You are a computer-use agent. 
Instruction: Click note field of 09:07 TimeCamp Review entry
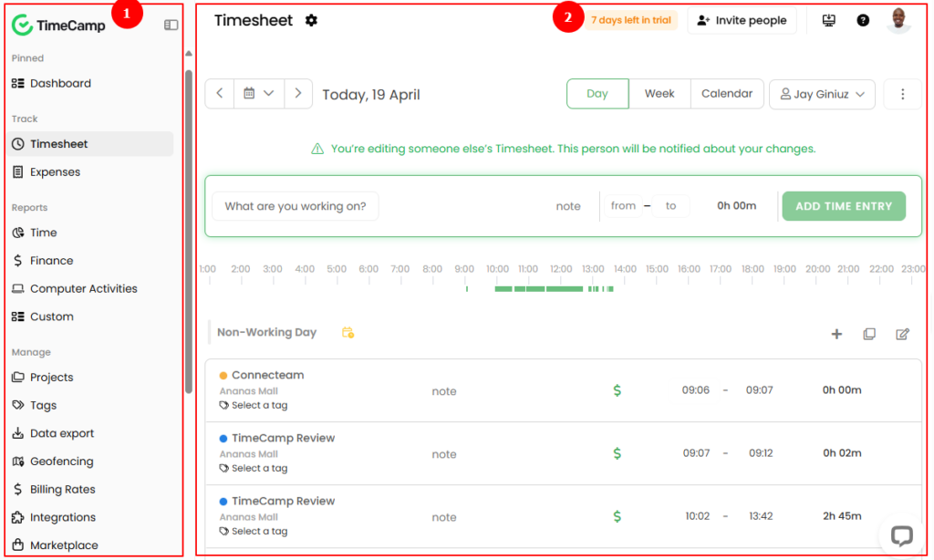pyautogui.click(x=444, y=454)
